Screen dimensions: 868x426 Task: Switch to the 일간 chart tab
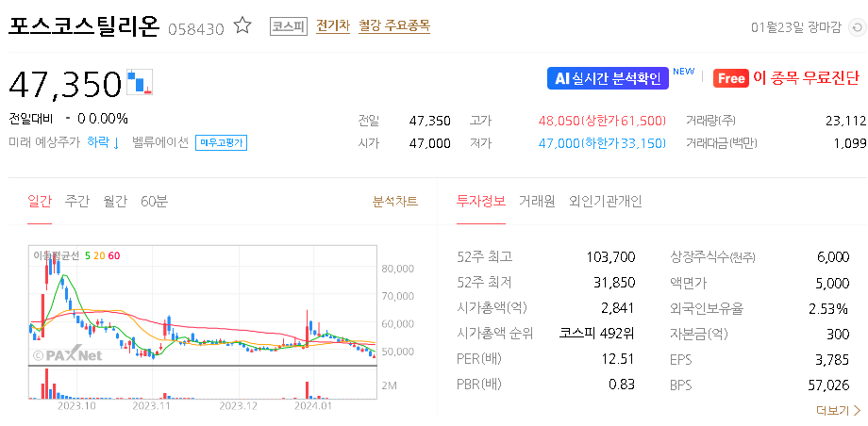(40, 202)
